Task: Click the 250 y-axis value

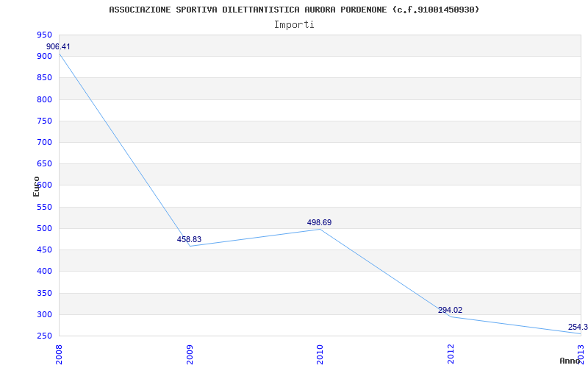Action: tap(44, 336)
